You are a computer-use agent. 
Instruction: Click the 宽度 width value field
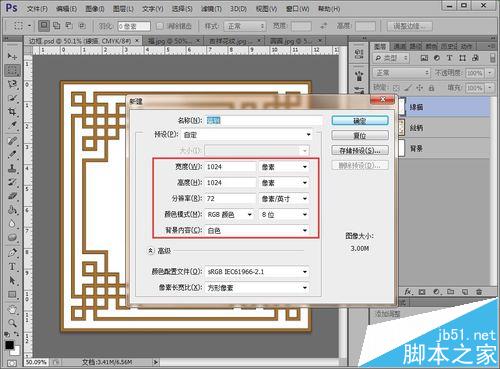(230, 167)
